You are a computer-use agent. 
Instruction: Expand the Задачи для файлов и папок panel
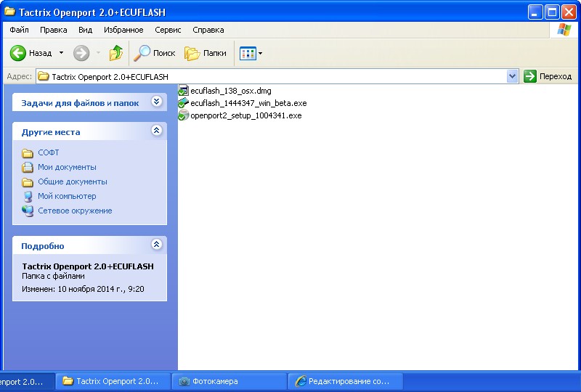click(x=156, y=102)
